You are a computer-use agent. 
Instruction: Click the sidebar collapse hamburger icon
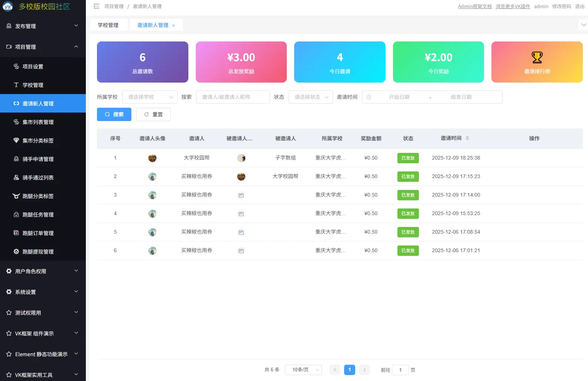pyautogui.click(x=96, y=6)
